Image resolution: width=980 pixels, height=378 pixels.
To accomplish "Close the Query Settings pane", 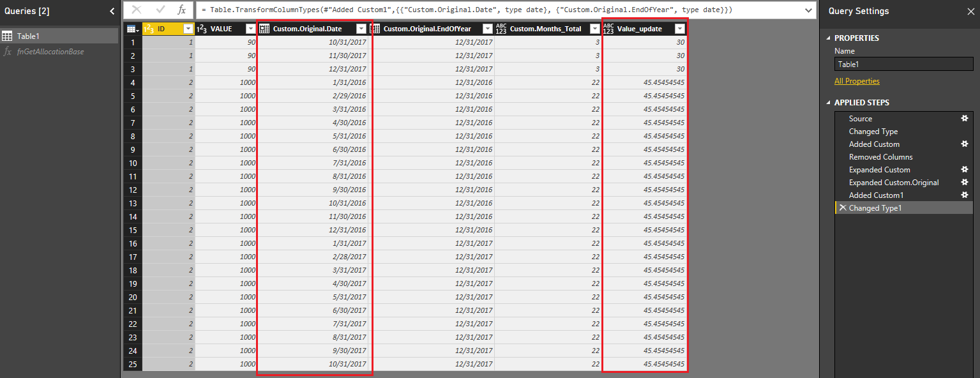I will tap(970, 11).
